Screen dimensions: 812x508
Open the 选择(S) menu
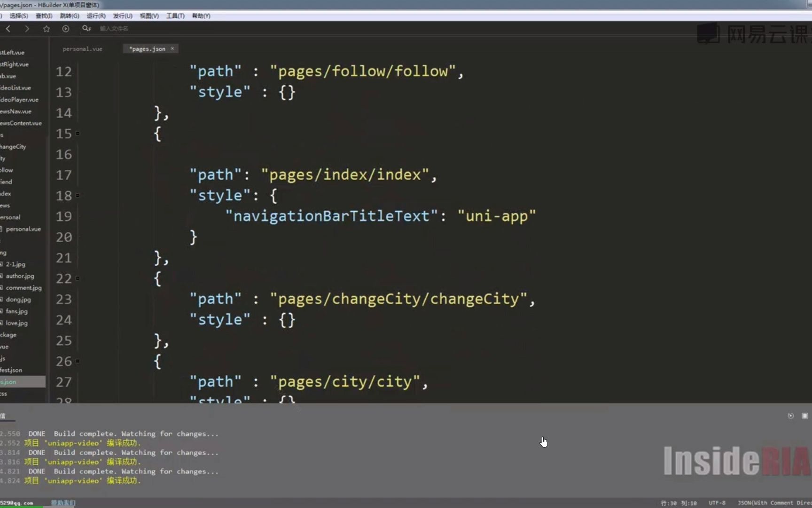pos(19,16)
